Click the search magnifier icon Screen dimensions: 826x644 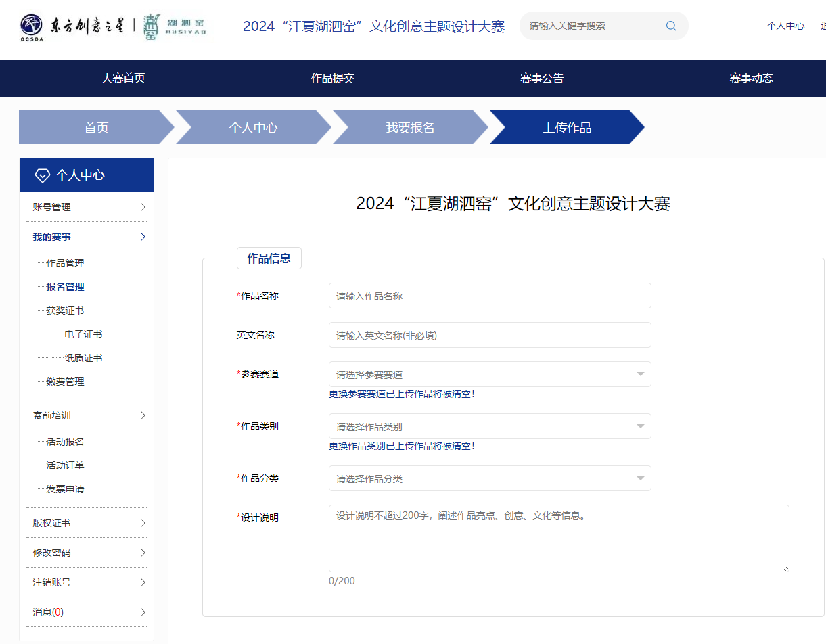[x=671, y=26]
